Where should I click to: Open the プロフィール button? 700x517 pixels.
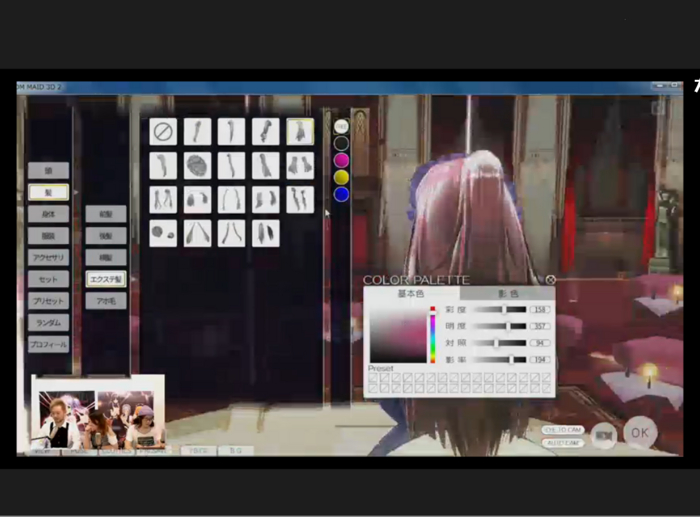pos(49,345)
